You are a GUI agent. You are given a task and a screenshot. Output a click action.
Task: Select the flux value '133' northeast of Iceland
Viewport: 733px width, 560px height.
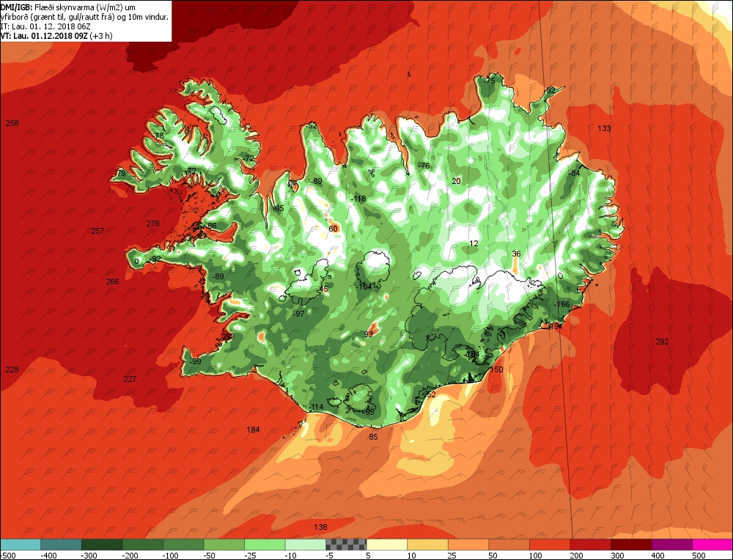coord(605,128)
